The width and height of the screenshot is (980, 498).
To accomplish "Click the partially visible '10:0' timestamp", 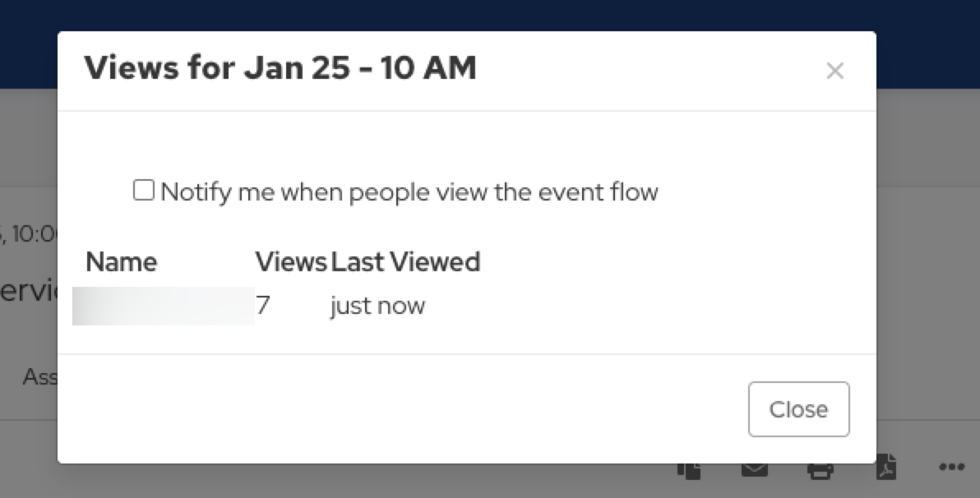I will click(x=33, y=234).
